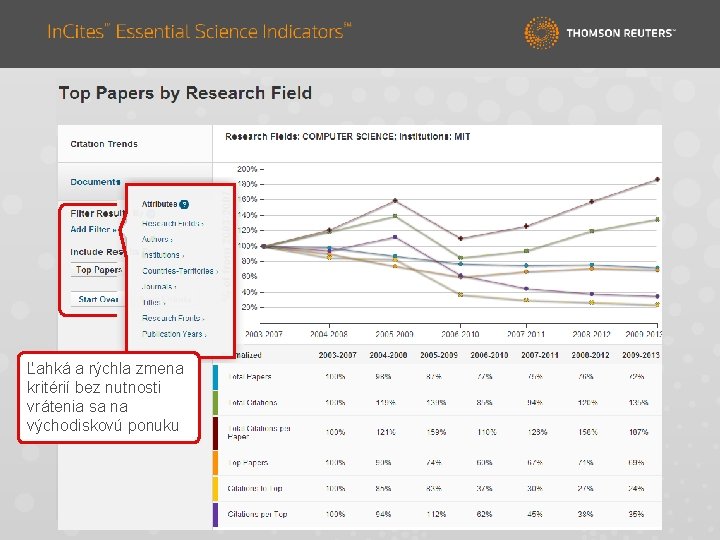Switch to the Documents tab
The height and width of the screenshot is (540, 720).
95,182
